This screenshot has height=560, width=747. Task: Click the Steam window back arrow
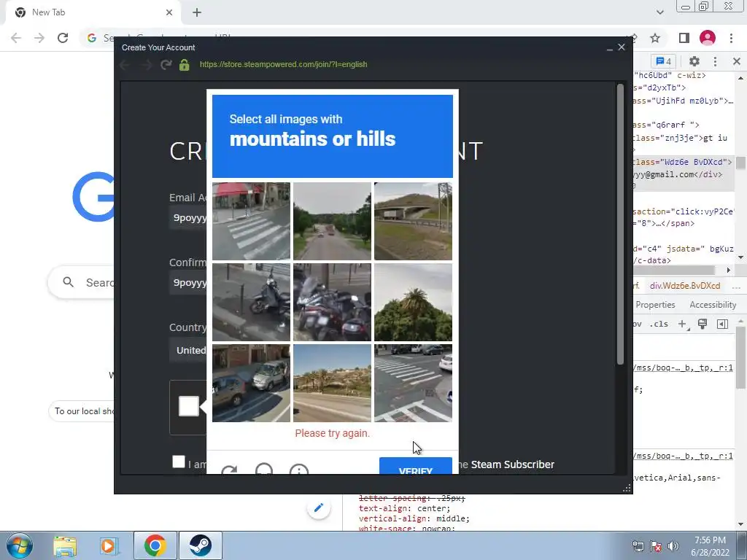tap(125, 64)
